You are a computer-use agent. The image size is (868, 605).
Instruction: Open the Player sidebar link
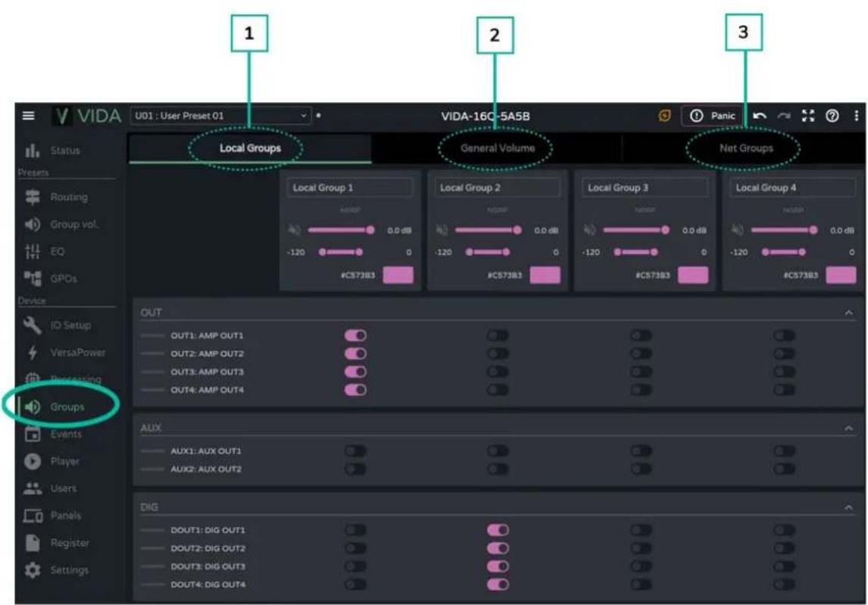65,461
